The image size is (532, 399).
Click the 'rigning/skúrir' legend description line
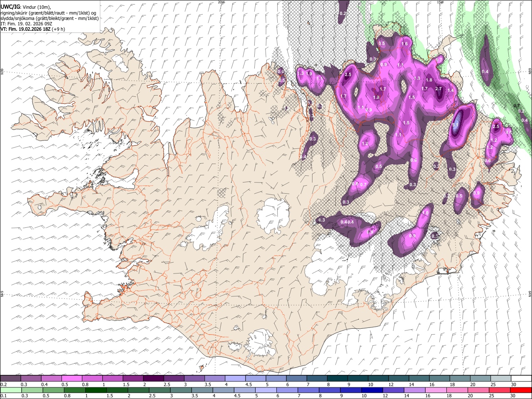[x=49, y=12]
